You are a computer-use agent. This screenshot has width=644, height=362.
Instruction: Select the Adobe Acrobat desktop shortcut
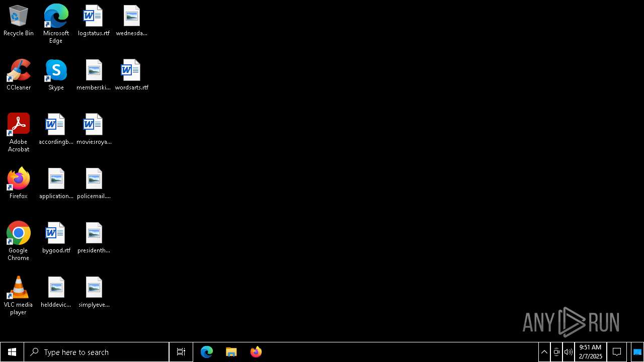[x=19, y=133]
